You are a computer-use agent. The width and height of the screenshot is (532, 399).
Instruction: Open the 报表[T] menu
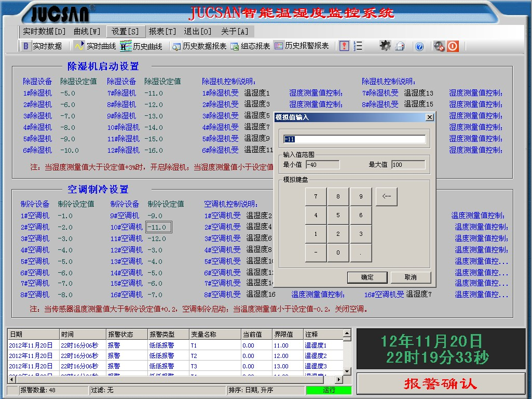click(x=162, y=32)
